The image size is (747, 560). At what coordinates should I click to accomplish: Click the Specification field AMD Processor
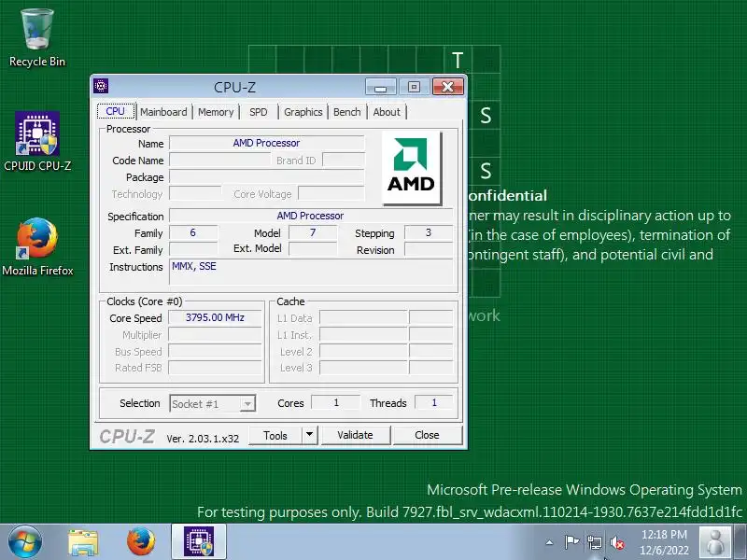click(x=311, y=216)
